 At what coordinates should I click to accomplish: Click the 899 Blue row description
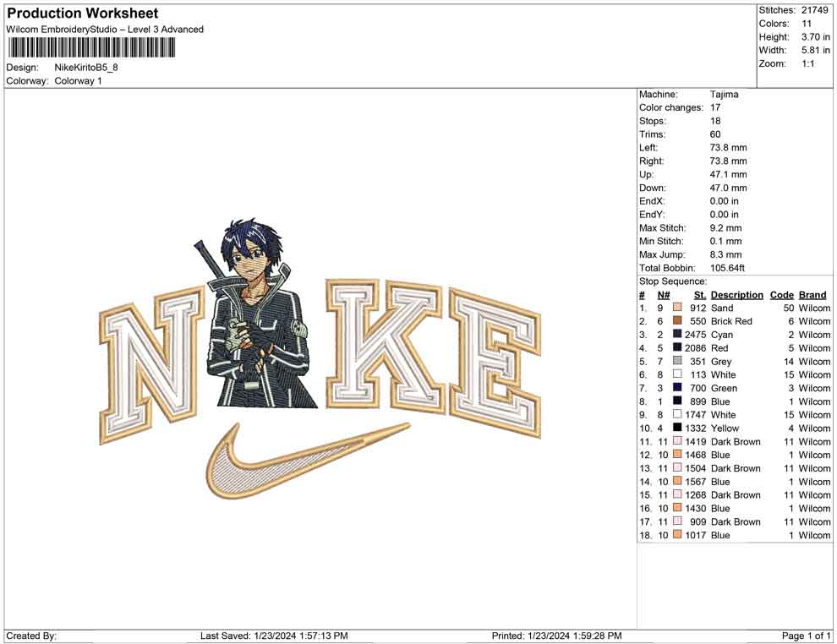click(x=720, y=401)
